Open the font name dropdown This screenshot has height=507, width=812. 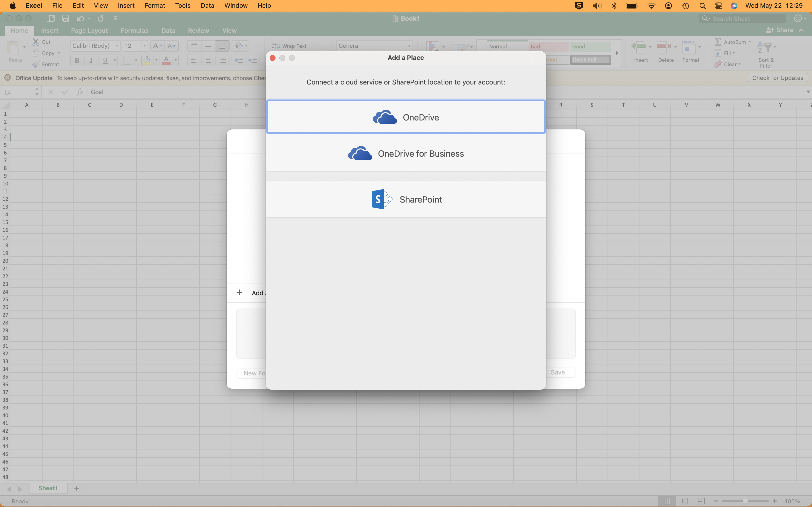tap(117, 46)
